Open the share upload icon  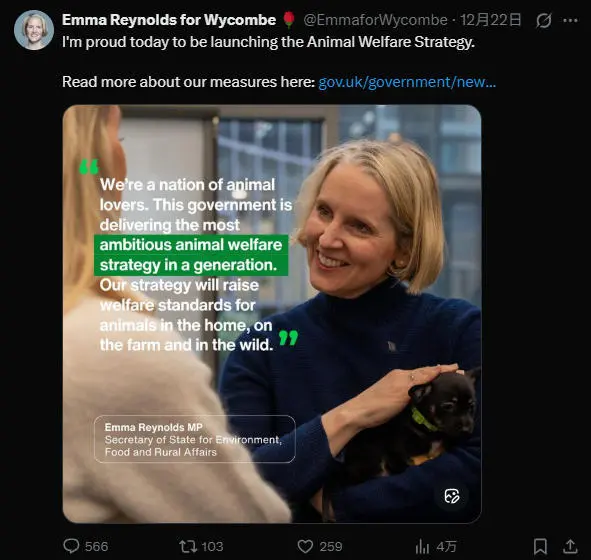(570, 546)
